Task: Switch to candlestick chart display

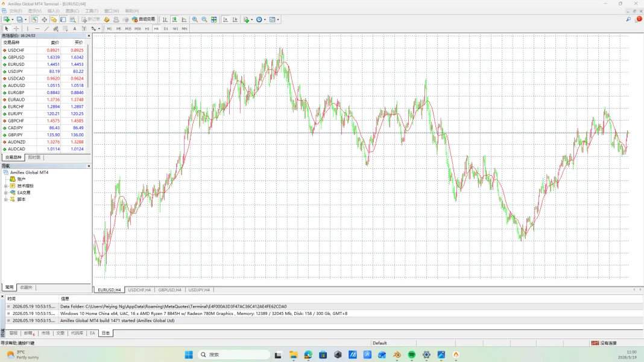Action: tap(174, 19)
